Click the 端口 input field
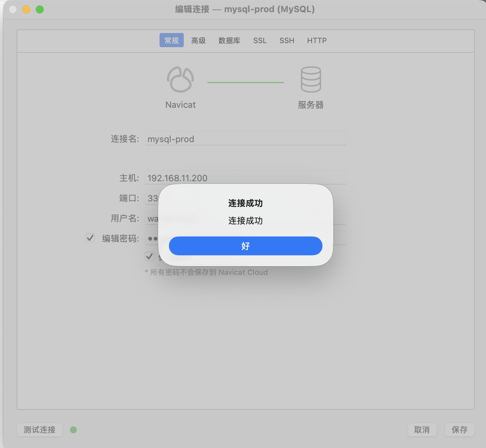Screen dimensions: 486x448 [151, 198]
